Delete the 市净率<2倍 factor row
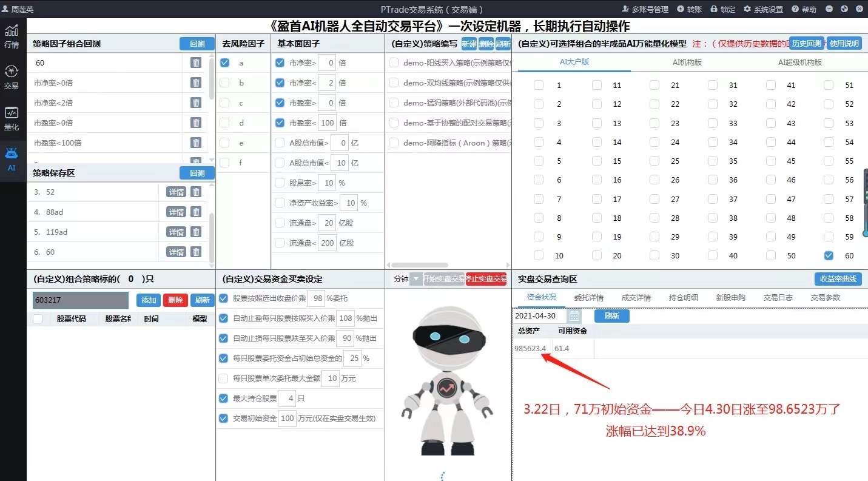The width and height of the screenshot is (868, 481). coord(196,103)
